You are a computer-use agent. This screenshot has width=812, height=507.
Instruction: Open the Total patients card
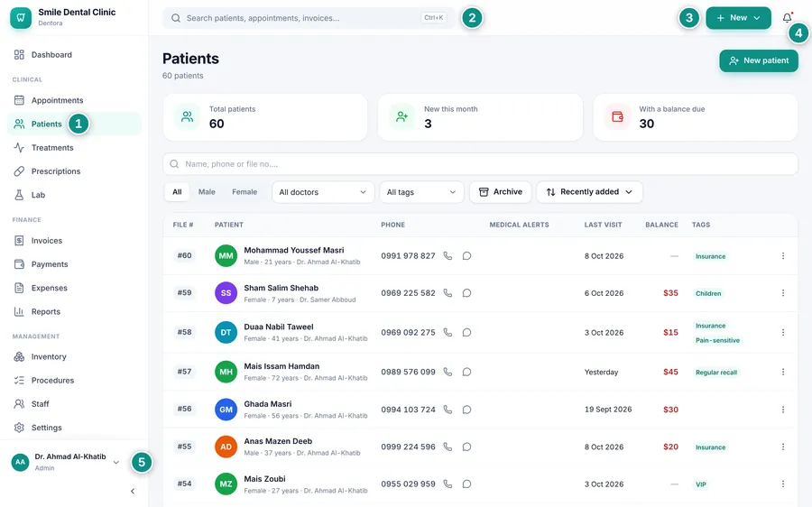coord(265,117)
